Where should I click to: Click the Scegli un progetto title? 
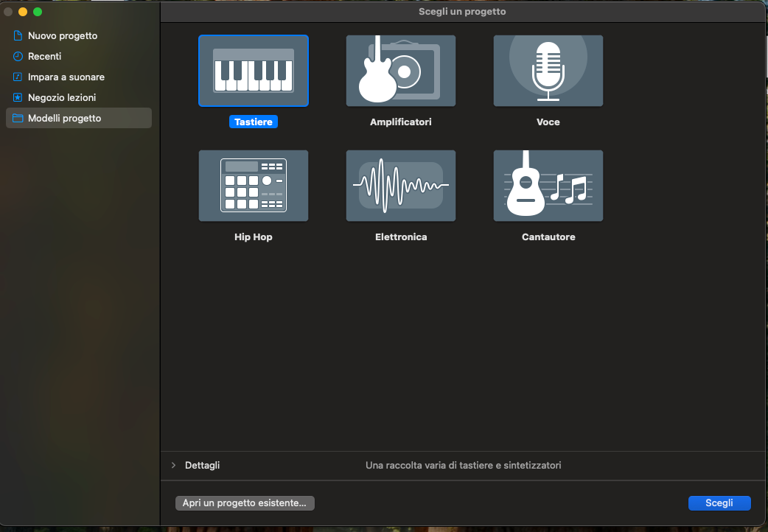(462, 11)
